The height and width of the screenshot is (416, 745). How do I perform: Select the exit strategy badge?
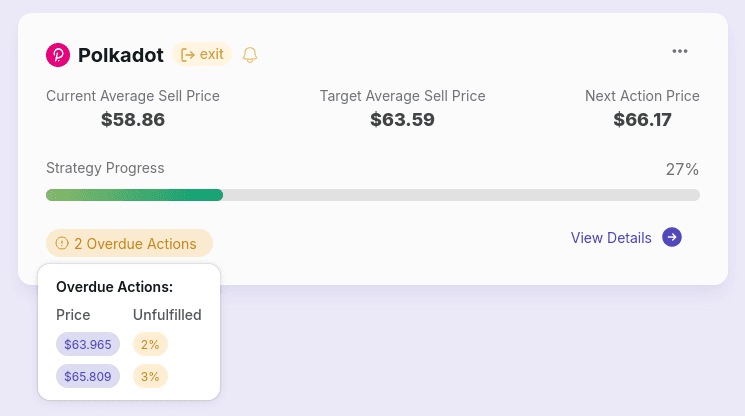coord(202,54)
